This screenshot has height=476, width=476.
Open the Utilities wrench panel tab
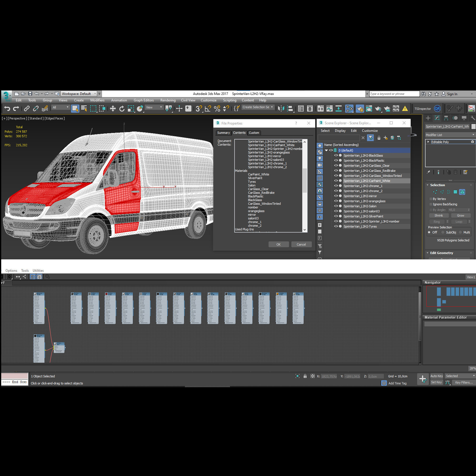[473, 118]
